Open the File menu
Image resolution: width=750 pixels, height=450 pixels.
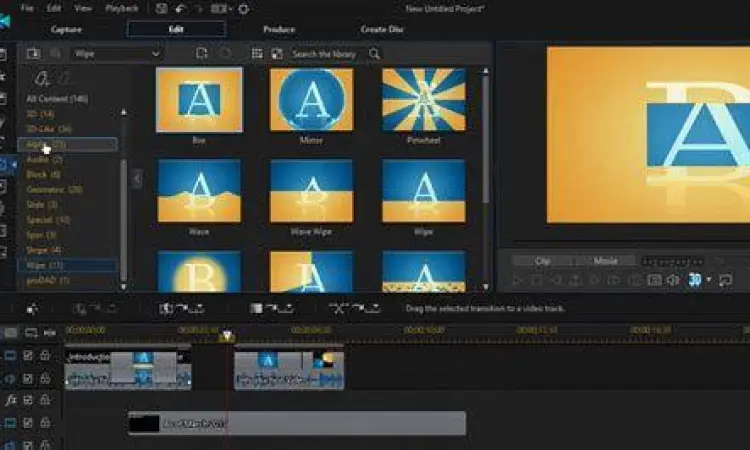tap(27, 8)
